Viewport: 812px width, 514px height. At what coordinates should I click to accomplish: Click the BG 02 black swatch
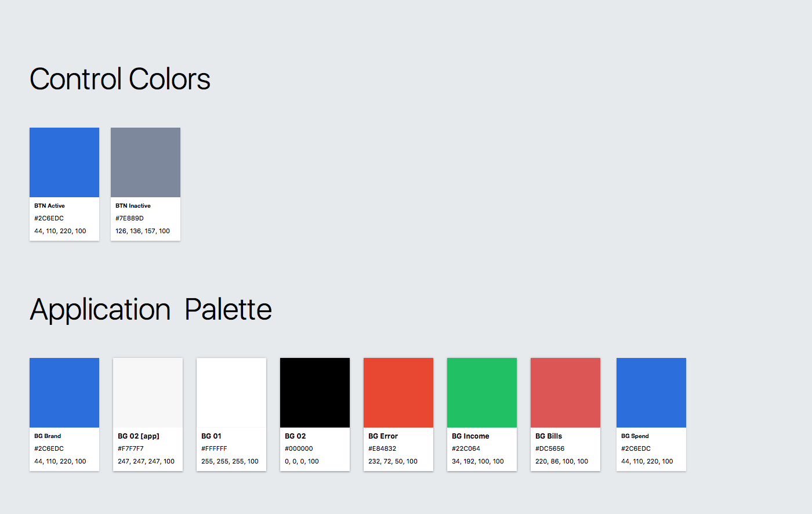pos(315,393)
